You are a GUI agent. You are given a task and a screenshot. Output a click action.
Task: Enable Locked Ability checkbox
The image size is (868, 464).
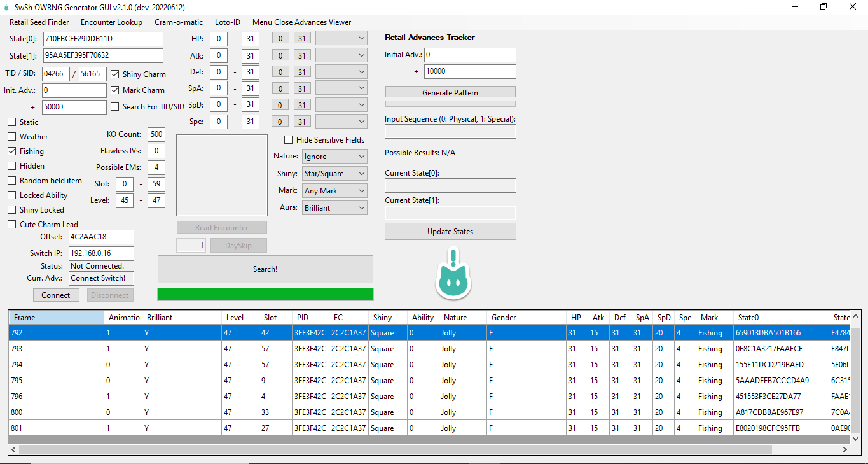[x=12, y=195]
